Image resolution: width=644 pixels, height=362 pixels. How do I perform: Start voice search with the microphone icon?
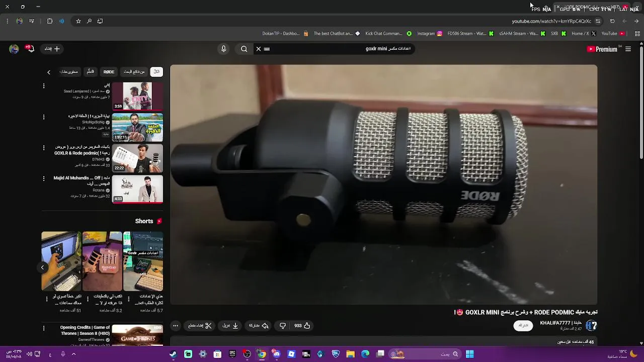click(224, 49)
